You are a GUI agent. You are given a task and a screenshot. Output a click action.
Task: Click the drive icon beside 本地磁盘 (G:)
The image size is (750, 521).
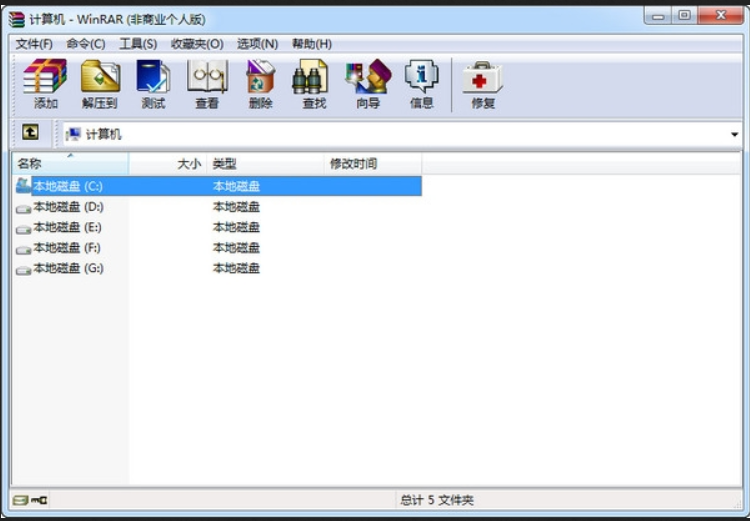pos(23,270)
